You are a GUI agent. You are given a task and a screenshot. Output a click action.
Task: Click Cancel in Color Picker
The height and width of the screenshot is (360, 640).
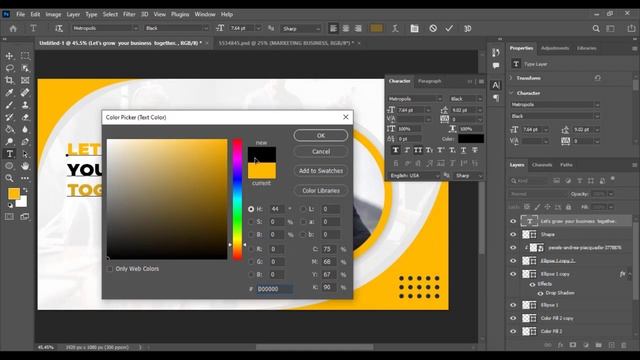[321, 151]
